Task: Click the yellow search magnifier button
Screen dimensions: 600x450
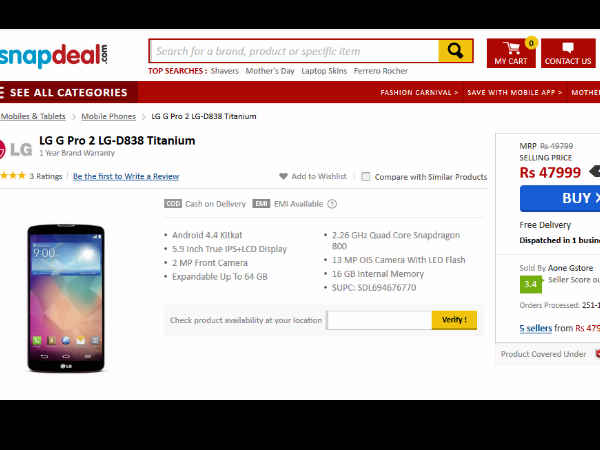Action: [455, 51]
